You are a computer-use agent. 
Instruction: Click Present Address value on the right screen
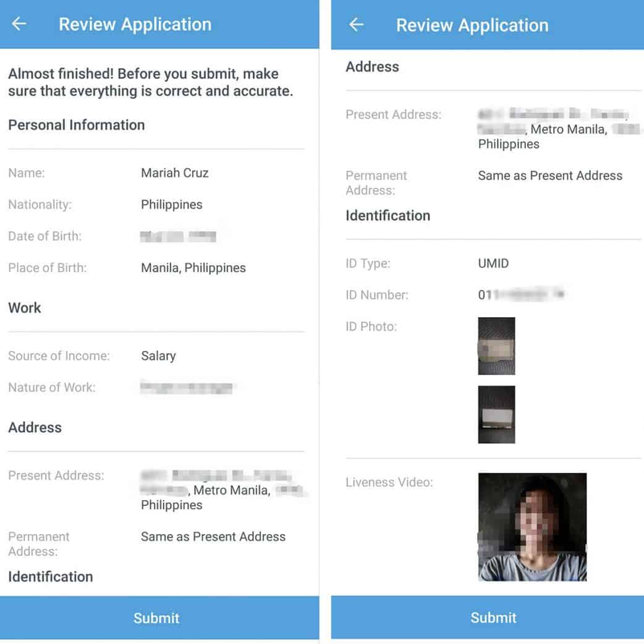[x=558, y=129]
